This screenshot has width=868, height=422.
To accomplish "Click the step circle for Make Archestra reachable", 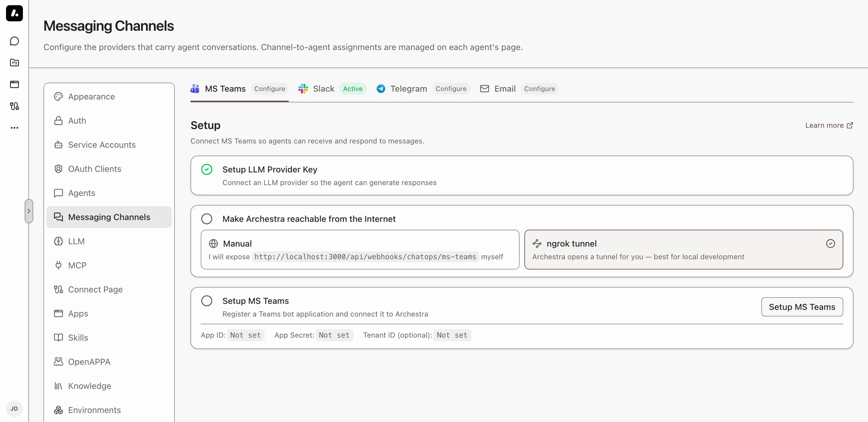I will tap(206, 219).
